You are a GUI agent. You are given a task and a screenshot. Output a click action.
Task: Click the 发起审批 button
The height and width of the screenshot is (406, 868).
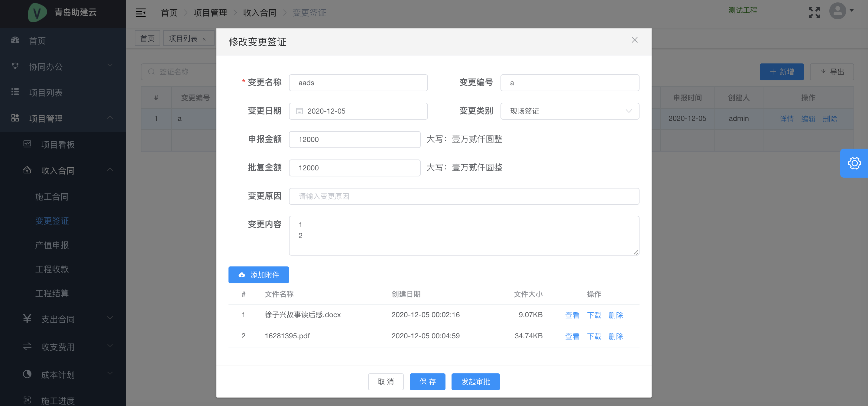click(x=475, y=382)
